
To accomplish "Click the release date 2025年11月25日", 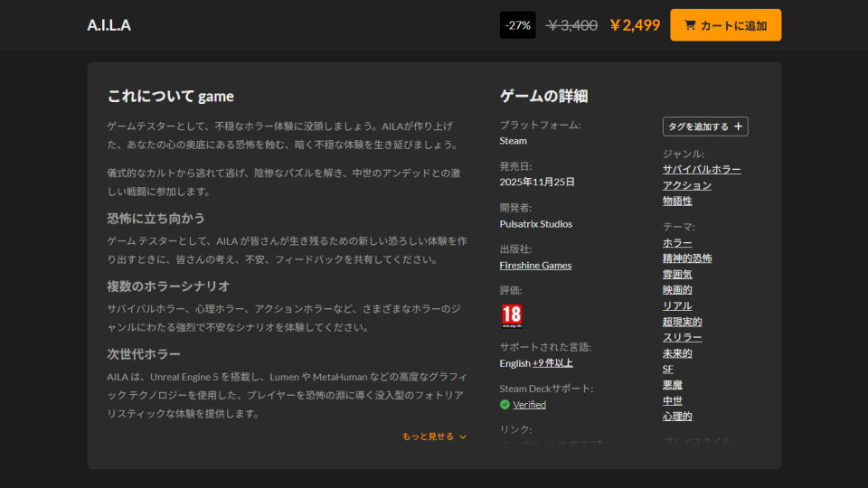I will (537, 182).
